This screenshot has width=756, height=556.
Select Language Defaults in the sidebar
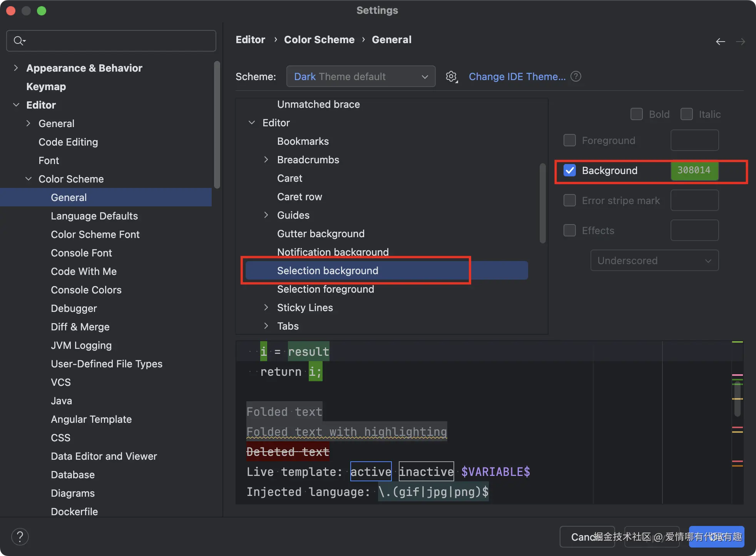94,216
